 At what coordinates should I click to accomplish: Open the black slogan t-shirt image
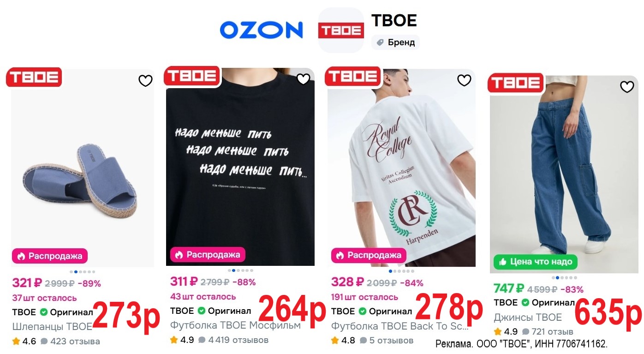[240, 167]
